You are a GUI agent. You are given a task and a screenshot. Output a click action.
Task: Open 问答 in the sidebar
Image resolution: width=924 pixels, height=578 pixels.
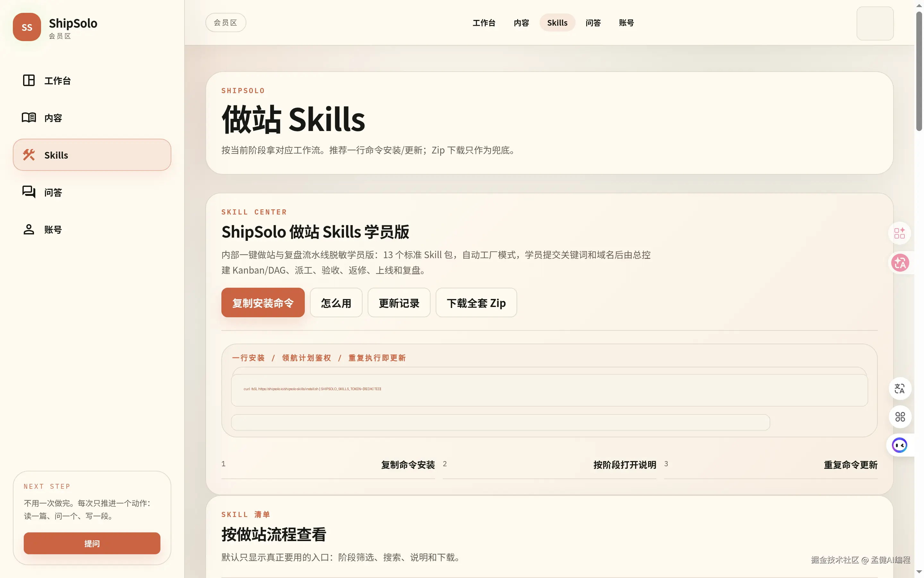tap(92, 192)
